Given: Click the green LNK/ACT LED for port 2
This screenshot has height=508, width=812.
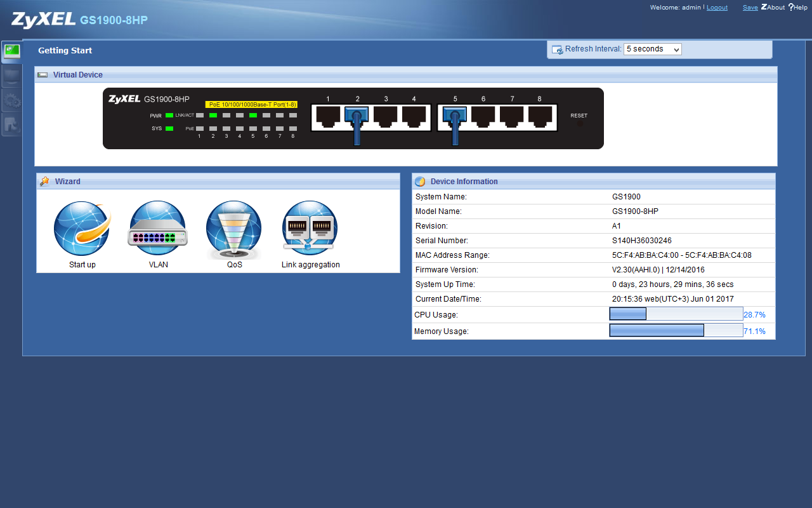Looking at the screenshot, I should [213, 115].
